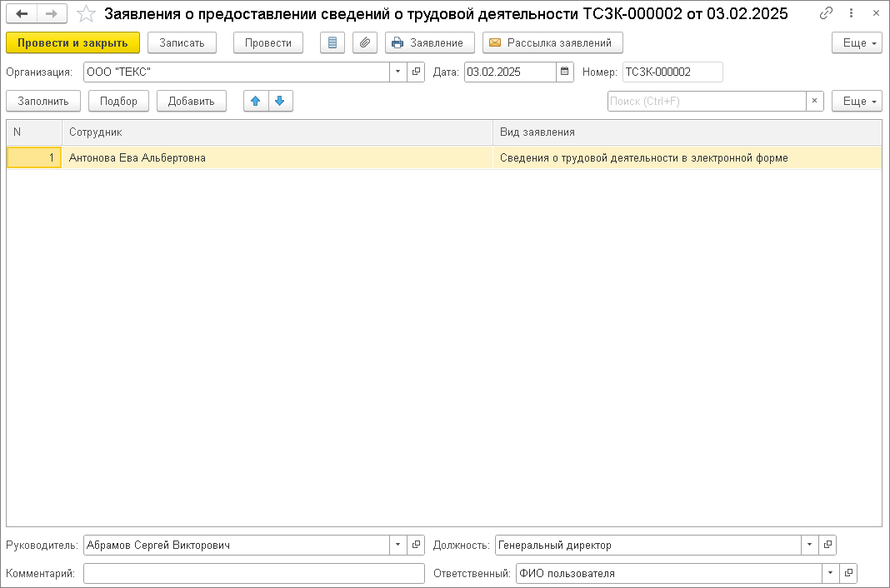
Task: Select Сведения о трудовой деятельности cell
Action: tap(687, 157)
